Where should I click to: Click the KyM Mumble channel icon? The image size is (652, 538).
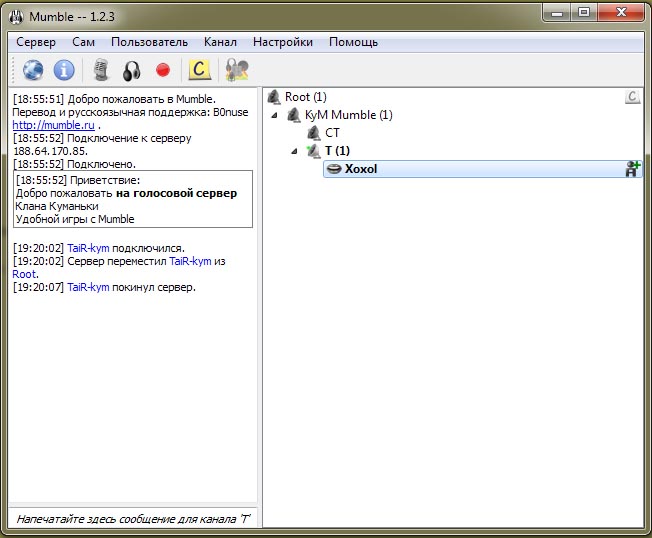(294, 115)
